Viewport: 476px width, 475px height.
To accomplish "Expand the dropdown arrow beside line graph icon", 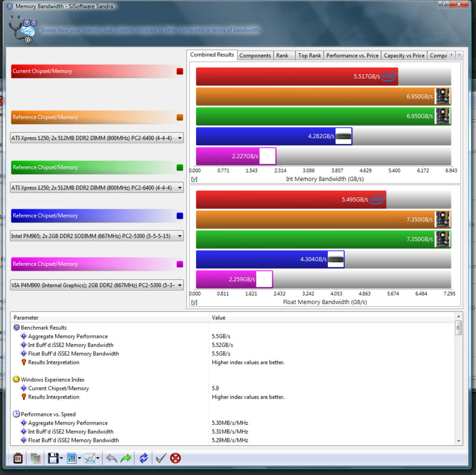I will 98,458.
